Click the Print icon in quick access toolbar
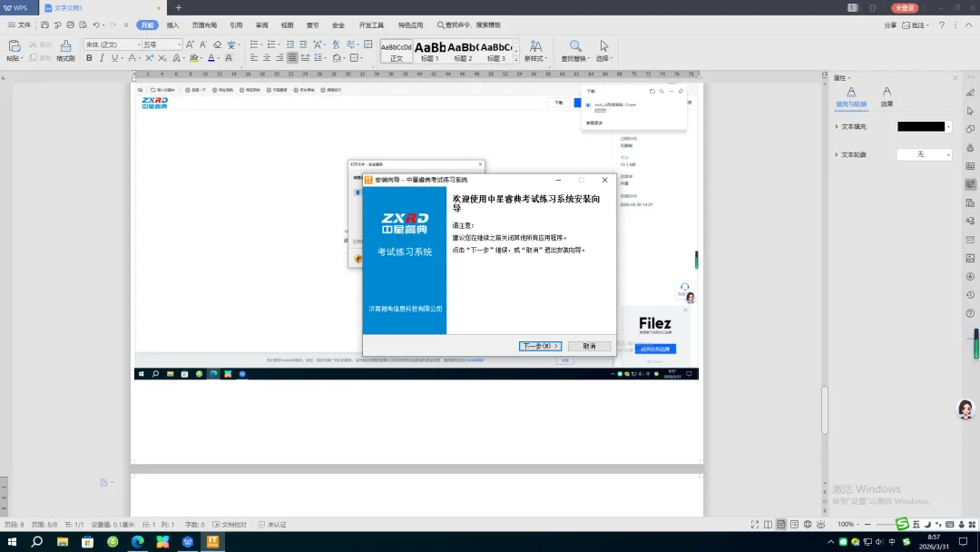 pos(70,25)
